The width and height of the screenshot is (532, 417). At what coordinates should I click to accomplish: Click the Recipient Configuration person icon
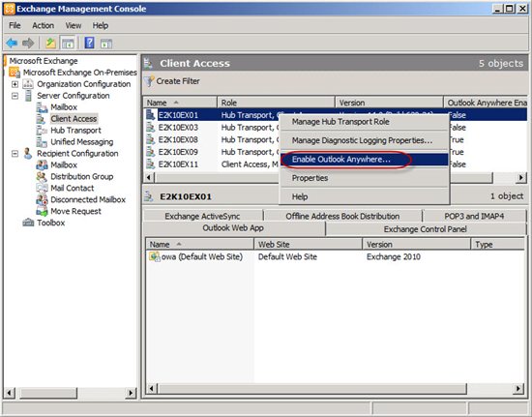28,154
